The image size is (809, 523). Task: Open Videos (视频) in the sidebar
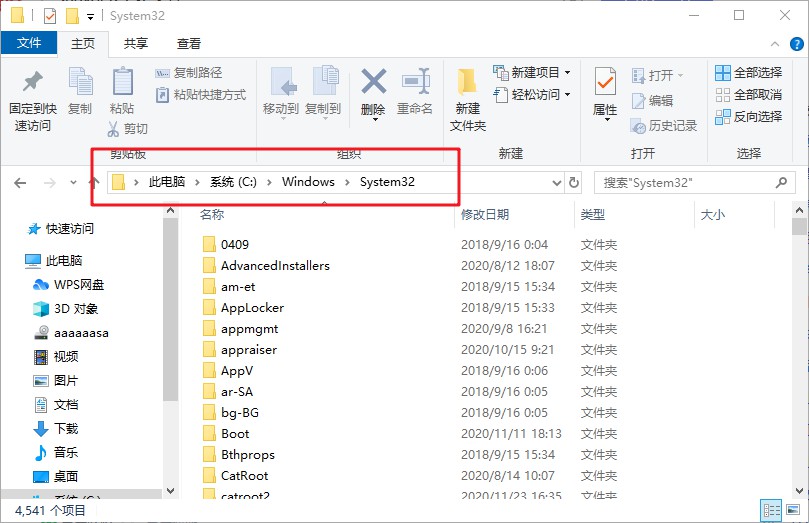(x=56, y=356)
